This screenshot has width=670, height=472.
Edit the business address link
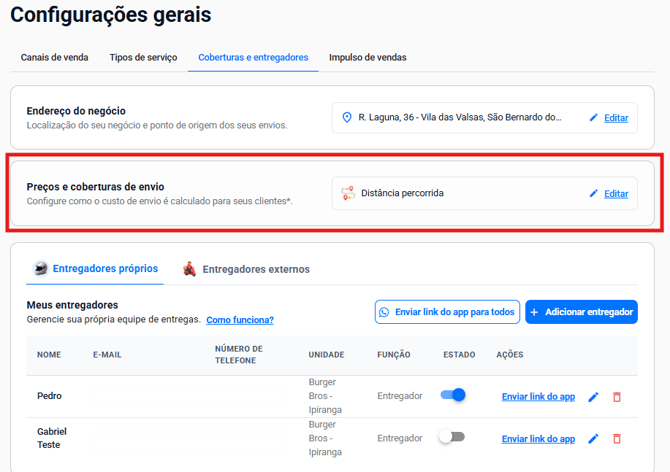tap(616, 118)
